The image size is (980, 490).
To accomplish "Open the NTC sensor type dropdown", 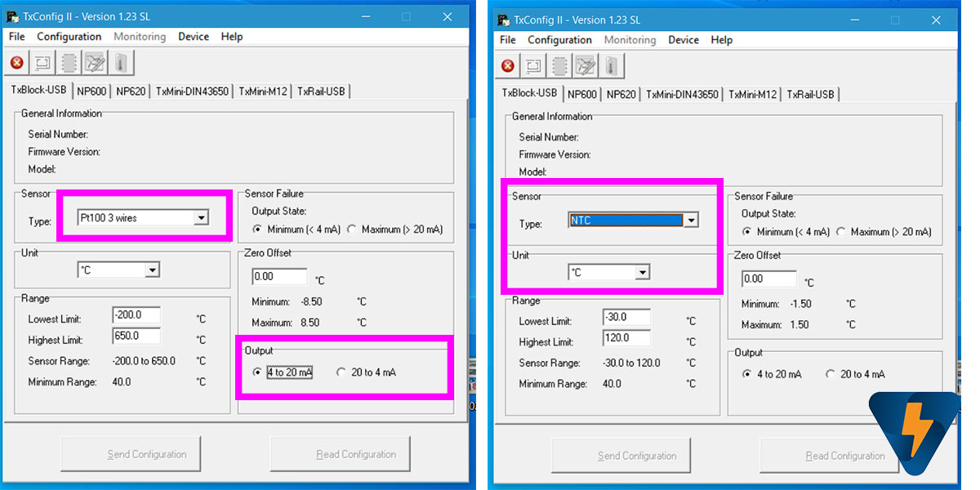I will [691, 220].
